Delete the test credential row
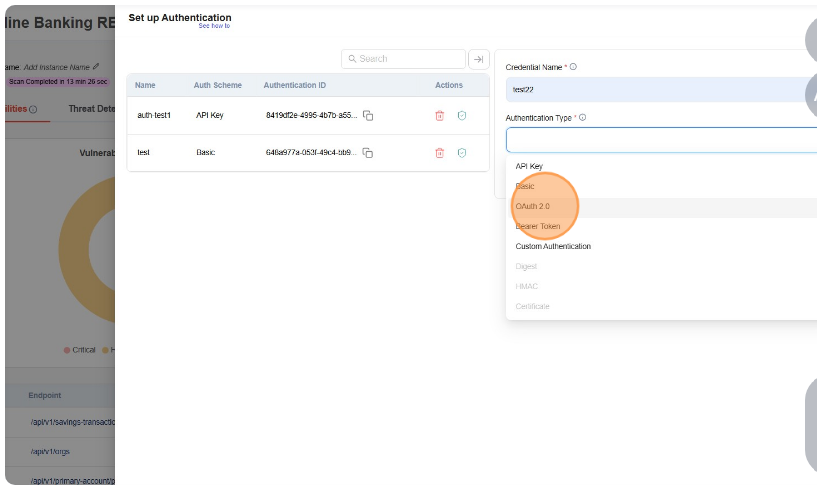The image size is (817, 500). point(439,153)
